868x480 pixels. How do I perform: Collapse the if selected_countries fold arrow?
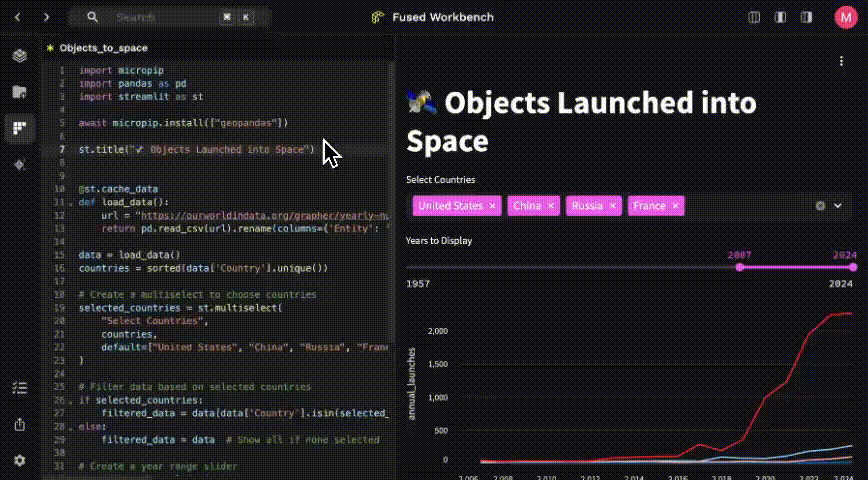pyautogui.click(x=71, y=400)
